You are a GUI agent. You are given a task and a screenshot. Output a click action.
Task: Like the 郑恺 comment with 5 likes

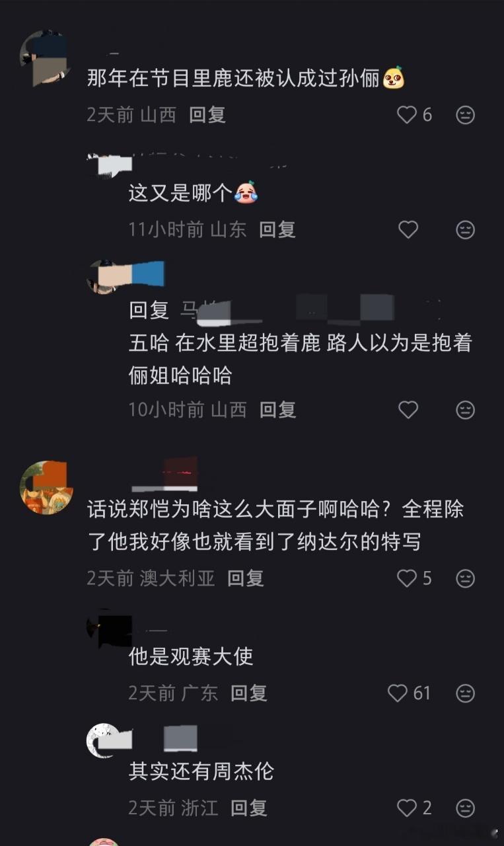coord(407,578)
